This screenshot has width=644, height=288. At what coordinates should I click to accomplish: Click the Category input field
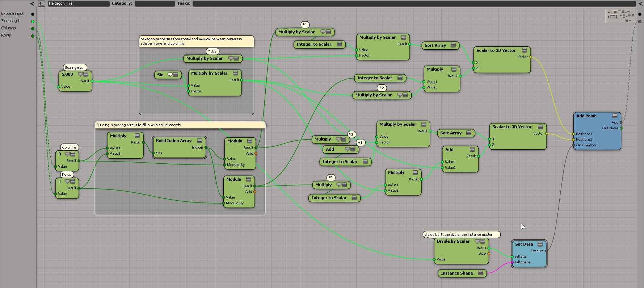[x=155, y=4]
